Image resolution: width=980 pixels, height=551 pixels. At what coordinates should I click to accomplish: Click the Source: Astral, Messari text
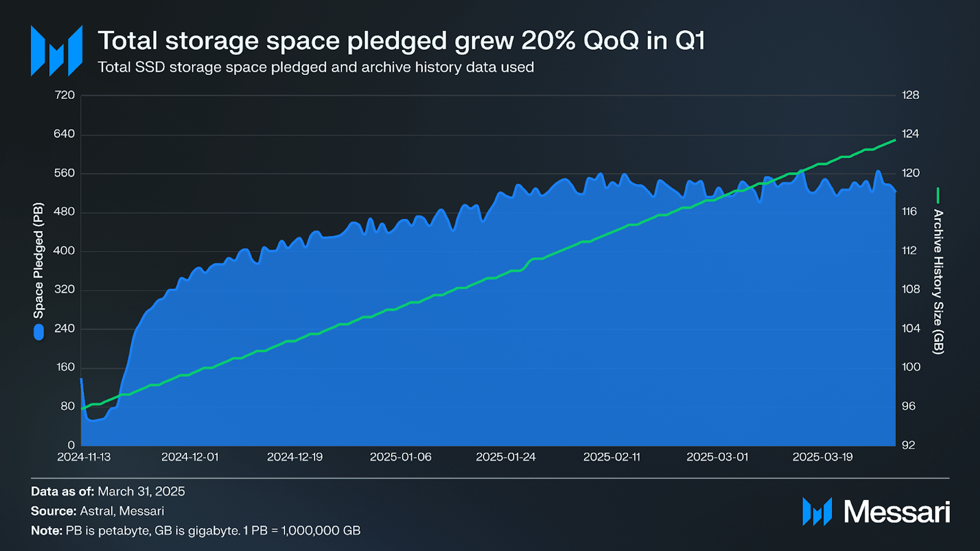pyautogui.click(x=97, y=511)
